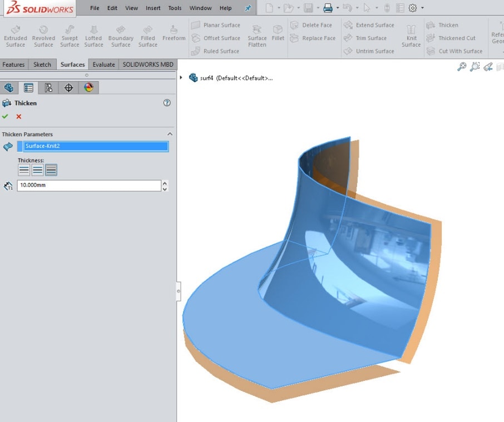This screenshot has width=504, height=422.
Task: Switch to the Features tab
Action: tap(13, 64)
